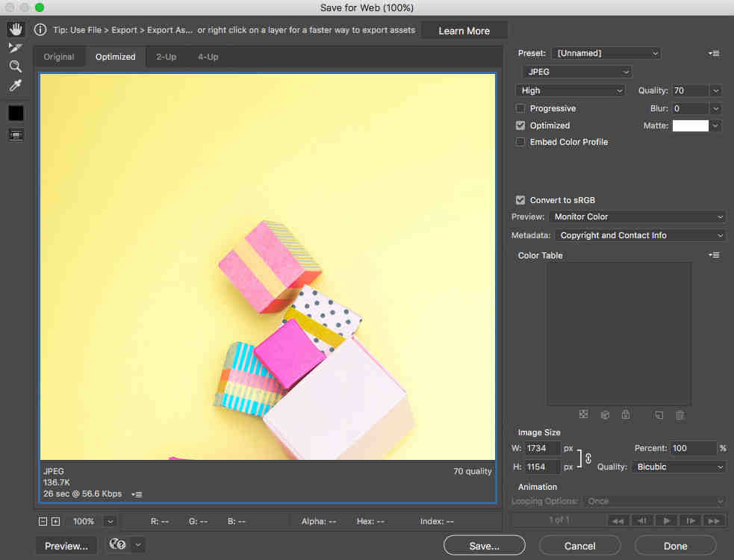Open the Bicubic resample quality dropdown
734x560 pixels.
pos(678,467)
